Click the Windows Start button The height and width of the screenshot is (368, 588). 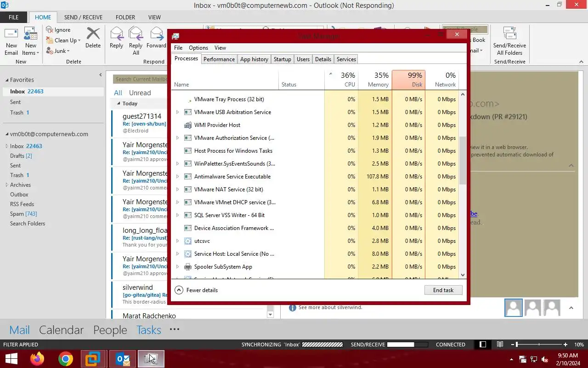[x=11, y=359]
